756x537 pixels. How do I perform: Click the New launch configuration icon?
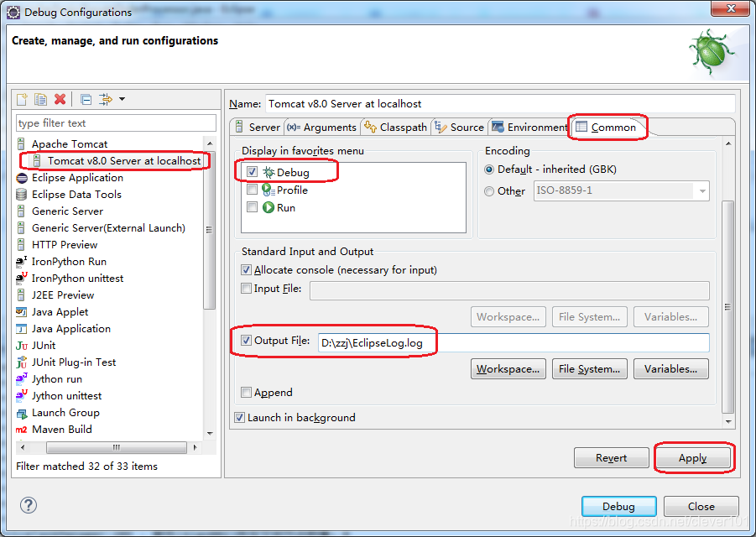pos(22,99)
